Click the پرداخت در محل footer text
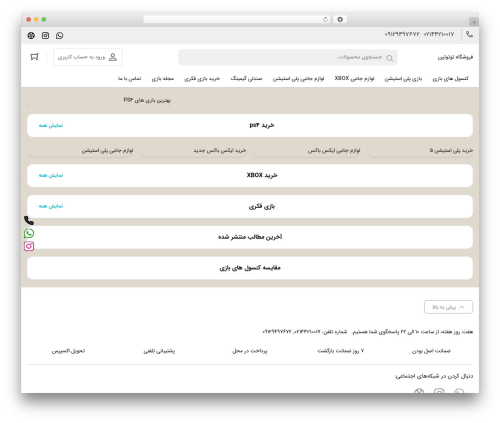The height and width of the screenshot is (423, 500). [x=250, y=351]
